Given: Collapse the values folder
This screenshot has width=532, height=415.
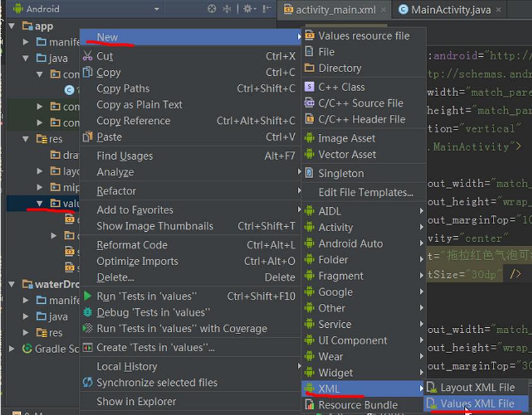Looking at the screenshot, I should pos(39,203).
